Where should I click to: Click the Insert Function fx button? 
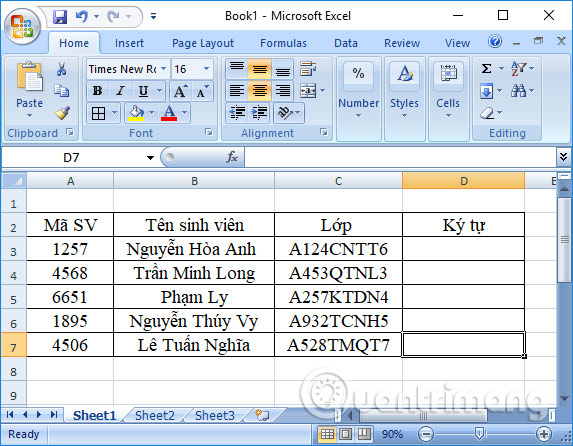232,158
